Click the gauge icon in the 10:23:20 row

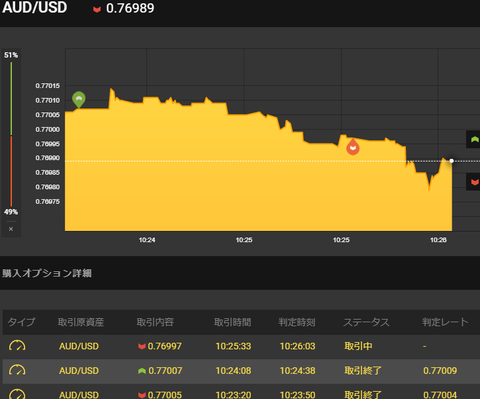pyautogui.click(x=17, y=394)
